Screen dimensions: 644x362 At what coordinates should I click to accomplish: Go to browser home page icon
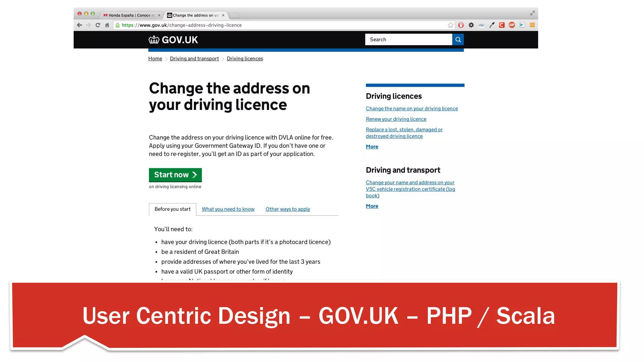pos(107,25)
